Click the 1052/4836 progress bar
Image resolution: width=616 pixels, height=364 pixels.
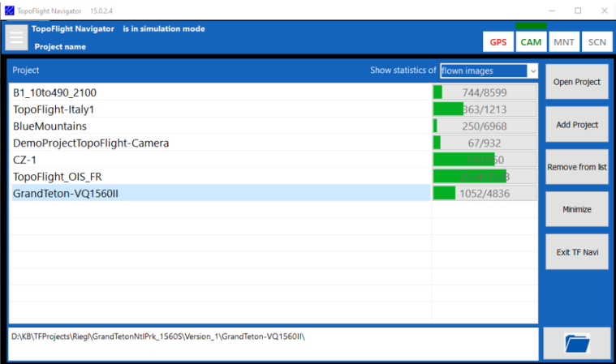(x=485, y=194)
